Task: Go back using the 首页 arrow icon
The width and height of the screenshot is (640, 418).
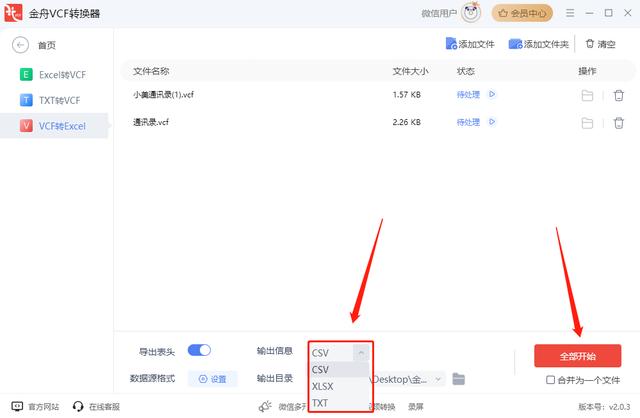Action: (20, 45)
